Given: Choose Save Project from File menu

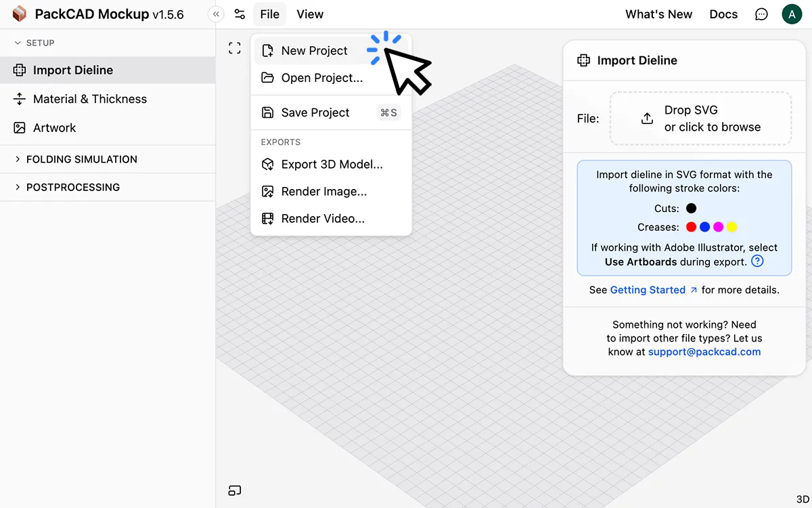Looking at the screenshot, I should 331,112.
